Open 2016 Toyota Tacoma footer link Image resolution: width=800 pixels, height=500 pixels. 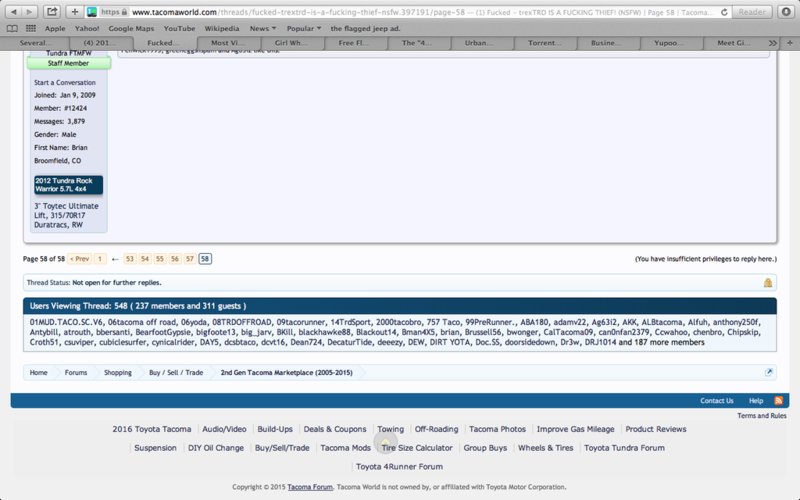pyautogui.click(x=152, y=429)
